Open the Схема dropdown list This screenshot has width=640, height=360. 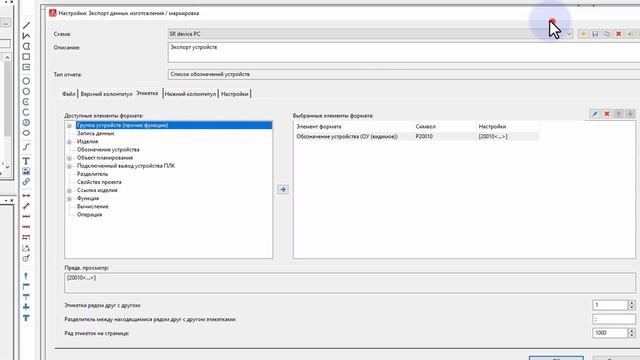[569, 34]
